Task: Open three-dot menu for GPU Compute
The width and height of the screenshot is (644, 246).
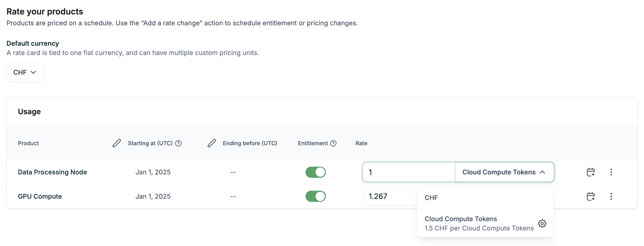Action: point(611,196)
